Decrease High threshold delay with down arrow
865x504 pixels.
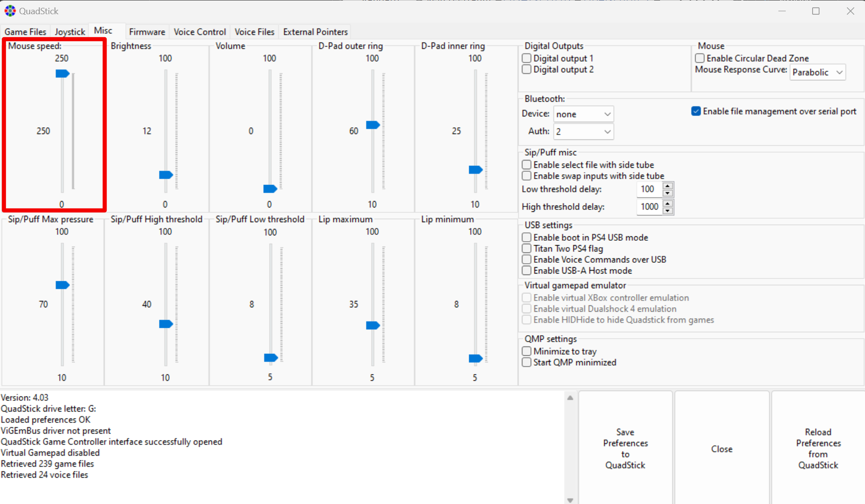pyautogui.click(x=668, y=210)
